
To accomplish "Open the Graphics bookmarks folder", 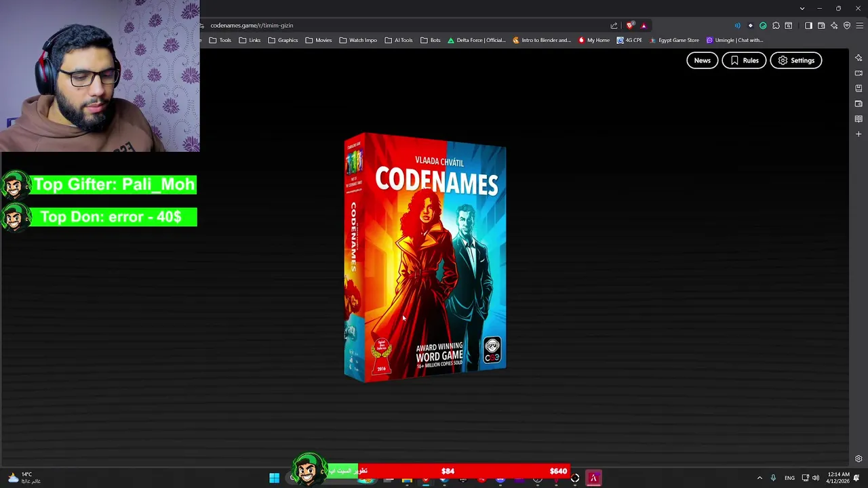I will tap(283, 40).
